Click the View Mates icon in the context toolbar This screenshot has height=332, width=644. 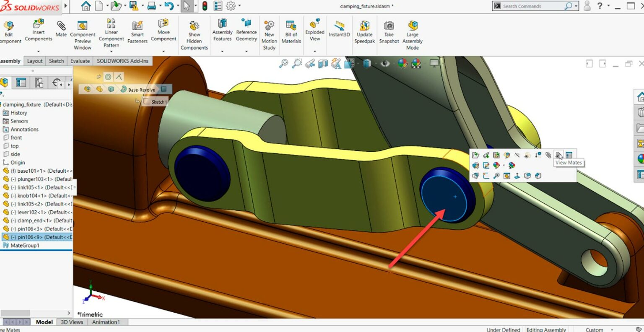(558, 155)
